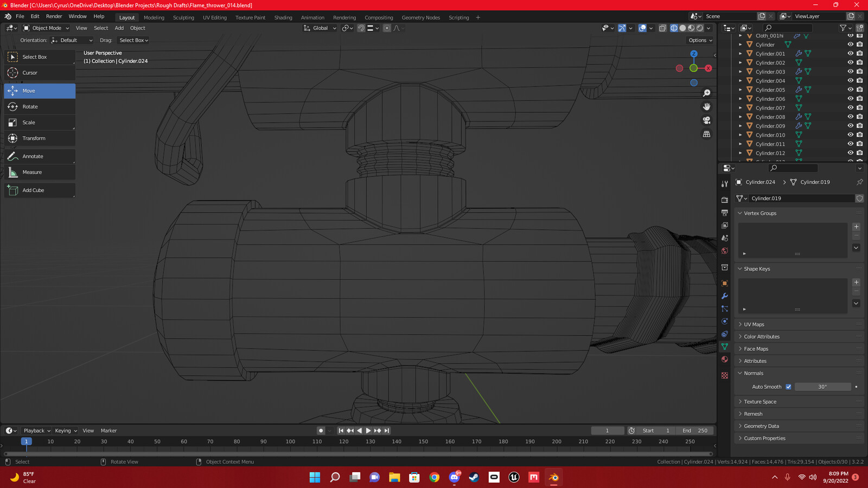Viewport: 868px width, 488px height.
Task: Open Steam from the taskbar
Action: (474, 477)
